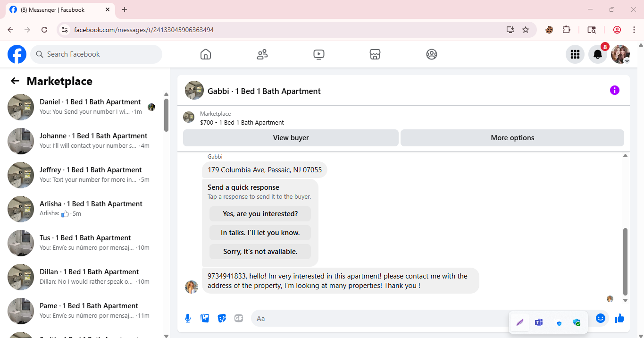Open the Home feed icon

tap(206, 54)
